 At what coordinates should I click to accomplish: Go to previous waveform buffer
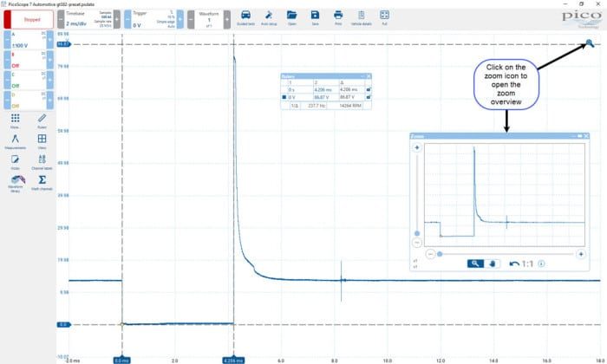pyautogui.click(x=191, y=19)
